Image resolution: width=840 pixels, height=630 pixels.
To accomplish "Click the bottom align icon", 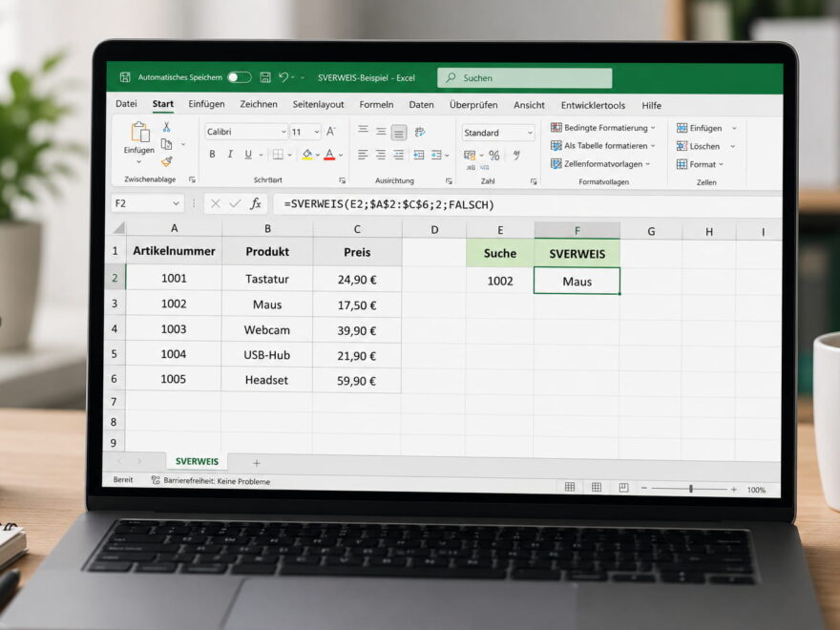I will click(x=399, y=133).
